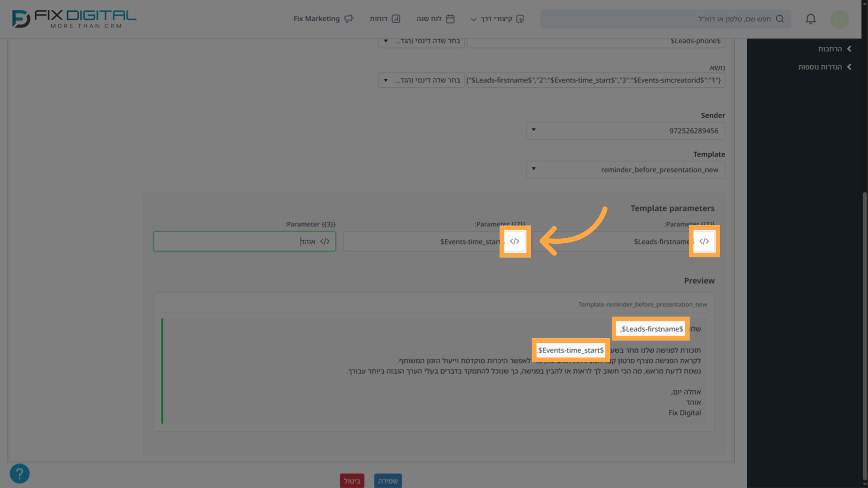Open the calendar (לוח שנה) menu
Viewport: 868px width, 488px height.
(435, 19)
